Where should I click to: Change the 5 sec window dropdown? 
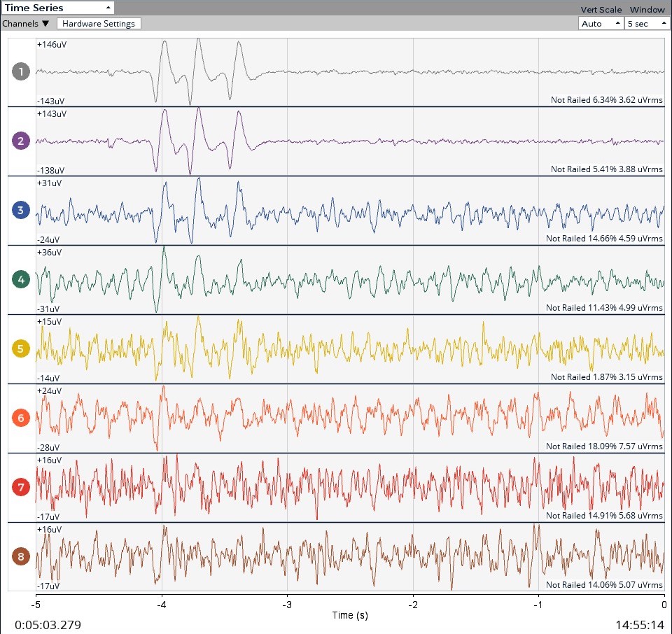point(647,23)
